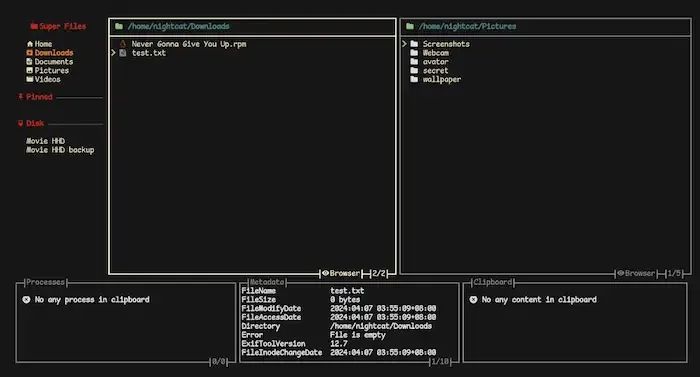The width and height of the screenshot is (700, 377).
Task: Click the rpm package file icon
Action: click(123, 44)
